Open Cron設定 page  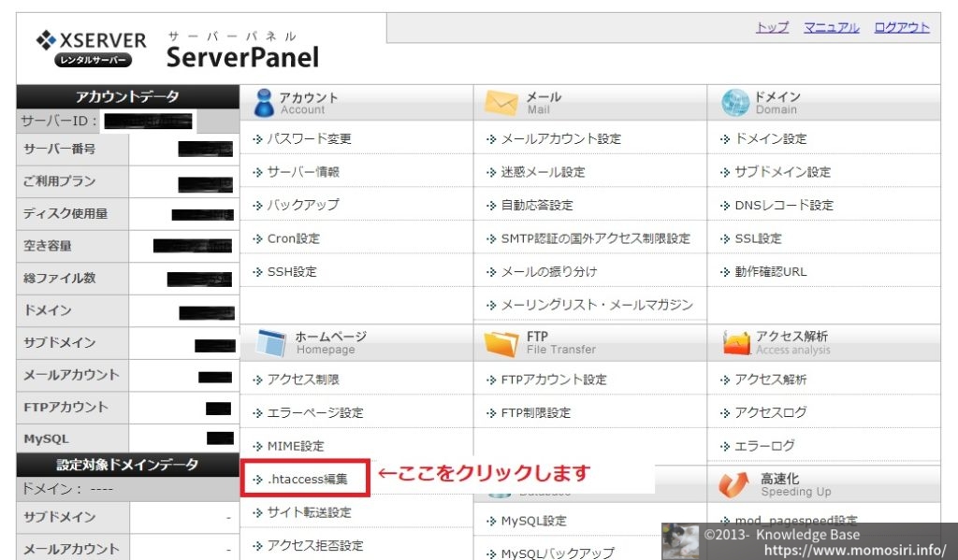pyautogui.click(x=292, y=238)
